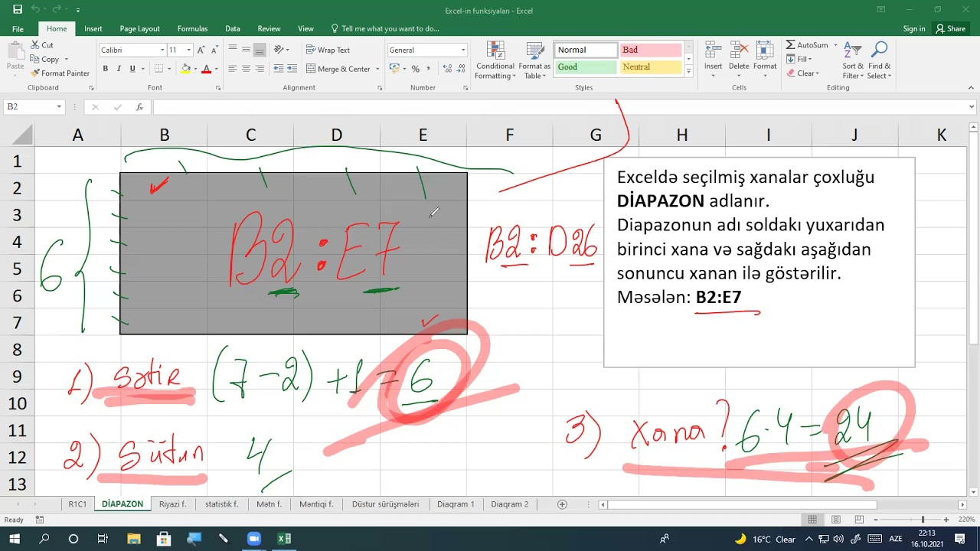Click AutoSum
This screenshot has width=980, height=551.
click(807, 45)
